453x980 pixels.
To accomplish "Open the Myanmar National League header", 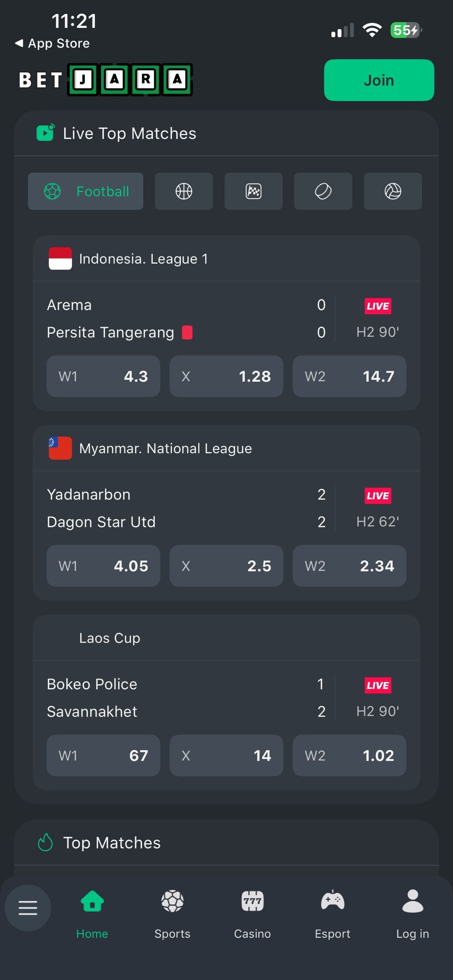I will (165, 448).
